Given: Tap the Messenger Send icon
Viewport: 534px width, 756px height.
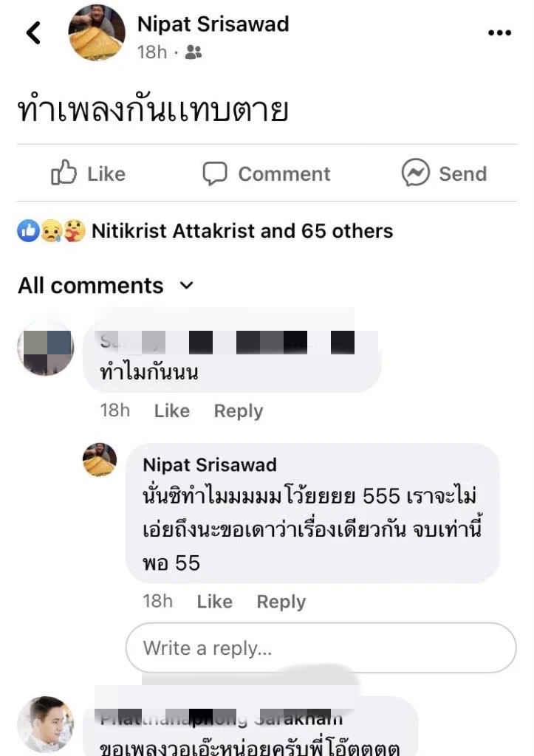Looking at the screenshot, I should click(415, 173).
